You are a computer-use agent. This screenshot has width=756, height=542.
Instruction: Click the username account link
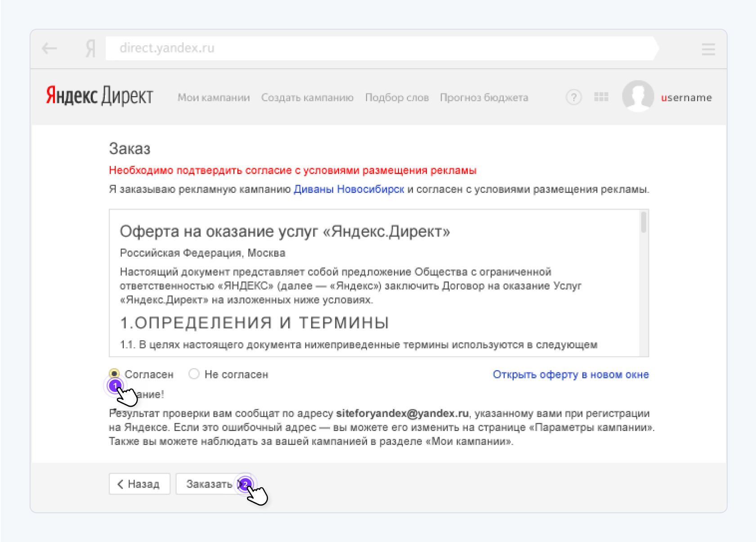tap(686, 98)
